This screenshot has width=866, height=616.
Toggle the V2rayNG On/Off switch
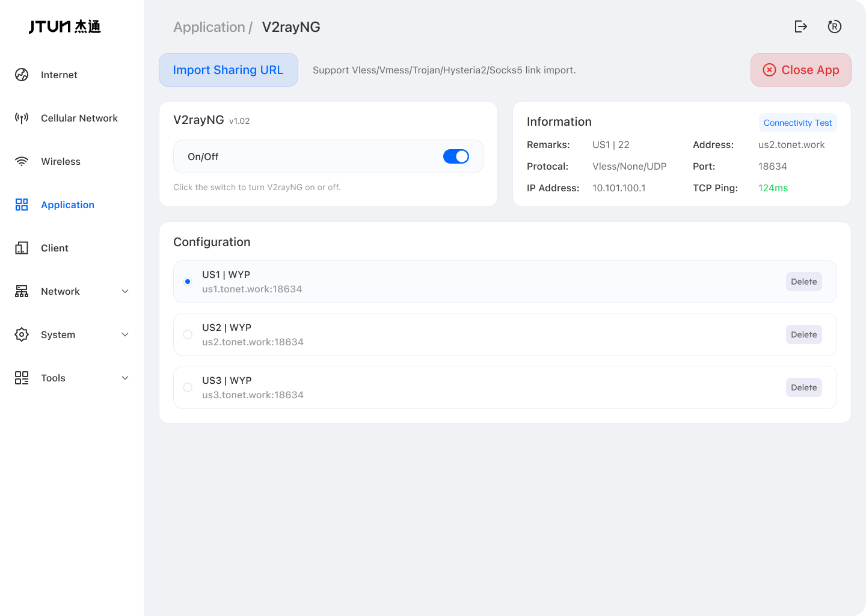[x=456, y=156]
